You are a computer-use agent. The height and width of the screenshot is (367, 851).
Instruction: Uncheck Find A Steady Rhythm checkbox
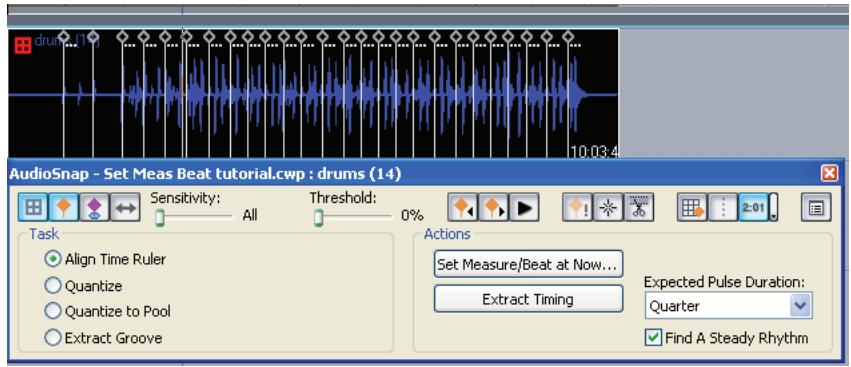click(x=652, y=338)
